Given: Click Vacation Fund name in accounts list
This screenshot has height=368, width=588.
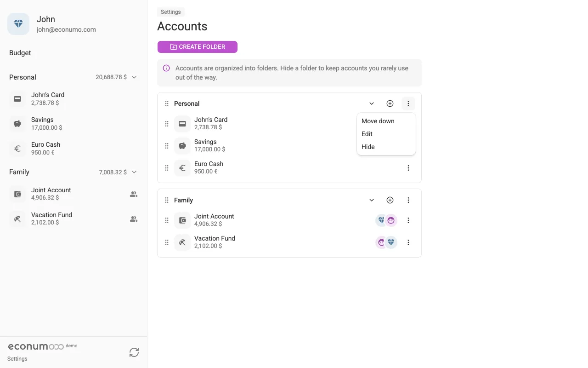Looking at the screenshot, I should (215, 238).
